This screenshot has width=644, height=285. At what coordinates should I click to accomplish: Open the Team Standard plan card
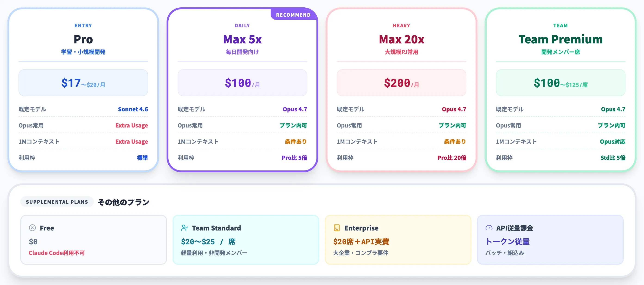246,240
